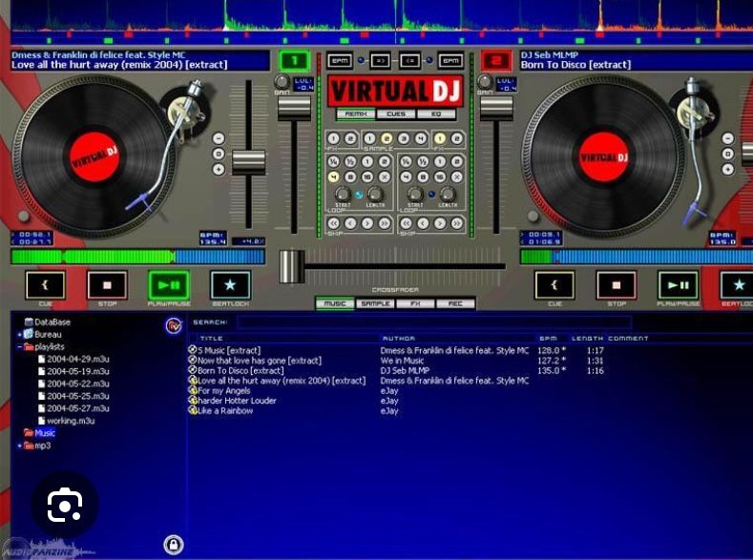Switch to the Cues tab
This screenshot has height=560, width=753.
pos(396,114)
